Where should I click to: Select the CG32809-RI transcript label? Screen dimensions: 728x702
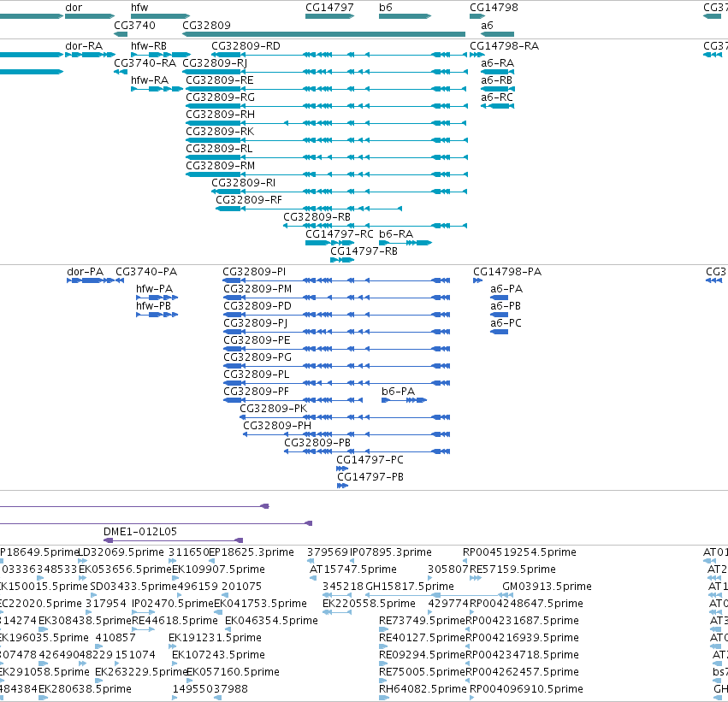click(243, 183)
